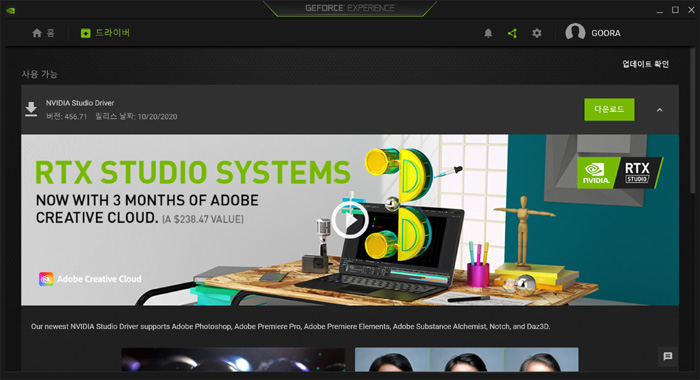Open the Home tab (홈)
The width and height of the screenshot is (700, 380).
pos(43,33)
